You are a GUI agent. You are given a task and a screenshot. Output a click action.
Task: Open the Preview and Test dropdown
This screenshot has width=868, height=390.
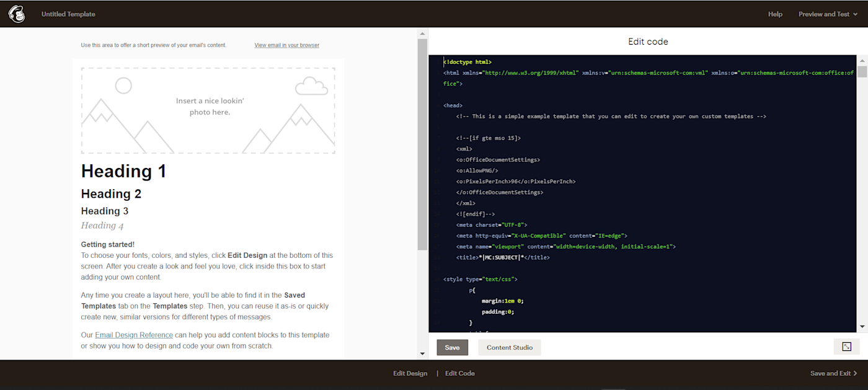point(828,14)
